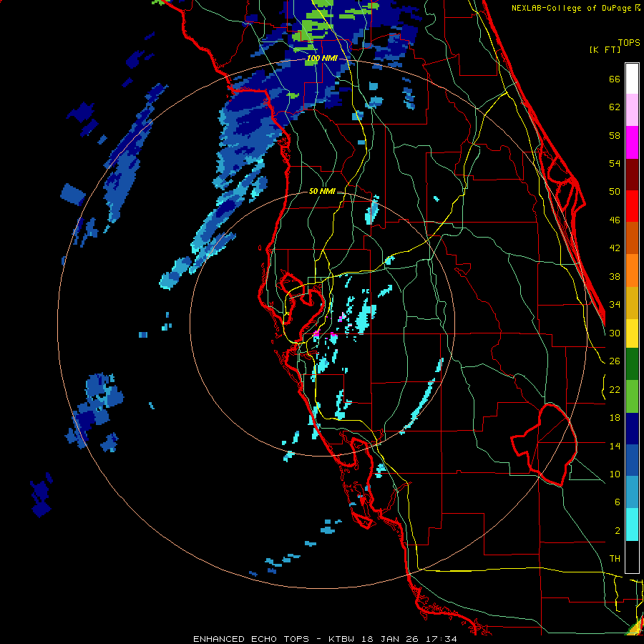Click the yellow 34 kft legend swatch
The image size is (644, 644).
pyautogui.click(x=632, y=333)
